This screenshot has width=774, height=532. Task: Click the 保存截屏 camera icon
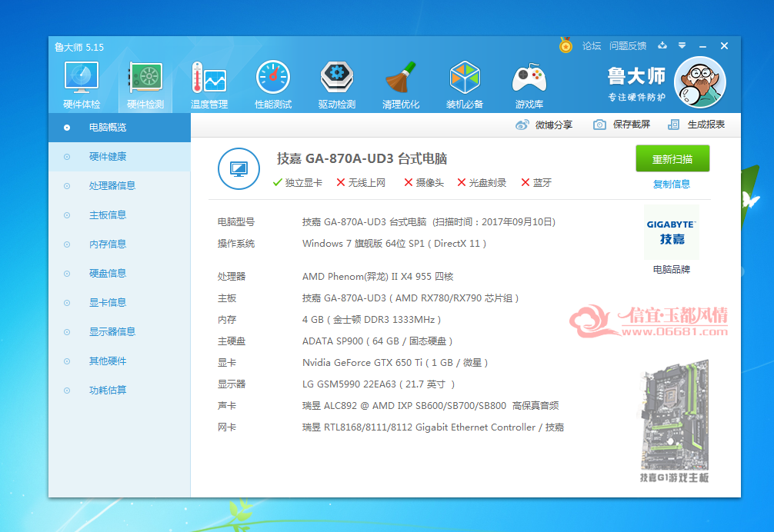coord(599,125)
